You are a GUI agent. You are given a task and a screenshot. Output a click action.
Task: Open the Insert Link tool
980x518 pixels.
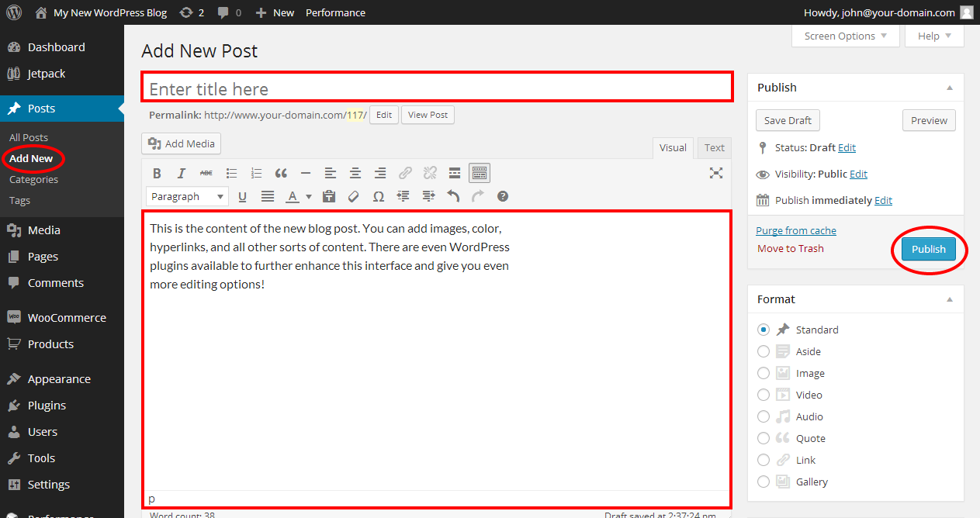click(x=404, y=172)
